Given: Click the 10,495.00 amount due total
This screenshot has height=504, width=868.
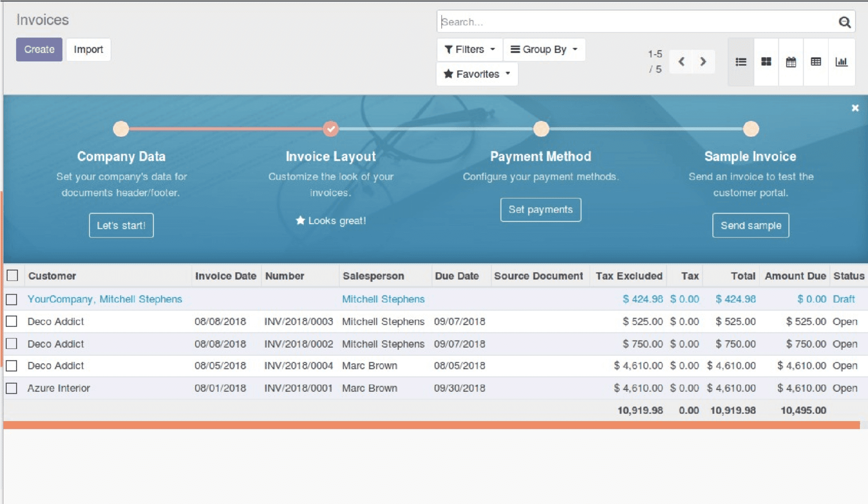Looking at the screenshot, I should [x=803, y=410].
